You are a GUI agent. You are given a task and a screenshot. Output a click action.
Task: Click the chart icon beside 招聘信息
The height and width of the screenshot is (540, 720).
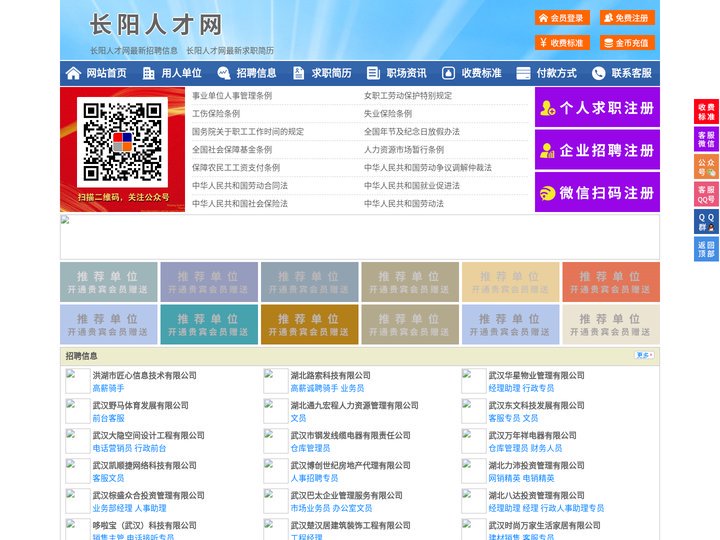(224, 73)
